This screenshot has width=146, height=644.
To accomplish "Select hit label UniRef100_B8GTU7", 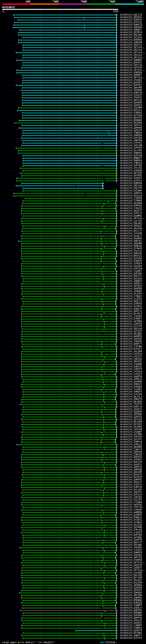I will 131,542.
